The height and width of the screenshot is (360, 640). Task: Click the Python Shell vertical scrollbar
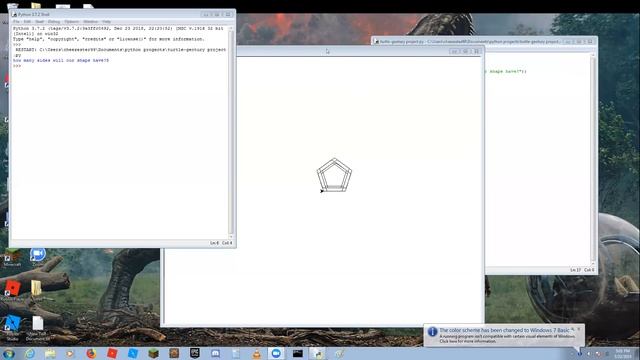(231, 133)
